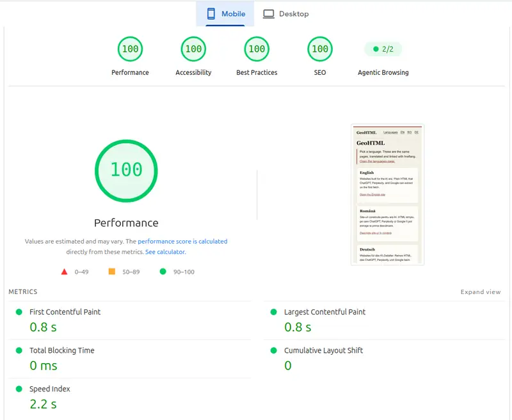Click the green dot beside Cumulative Layout Shift
512x420 pixels.
(x=274, y=350)
